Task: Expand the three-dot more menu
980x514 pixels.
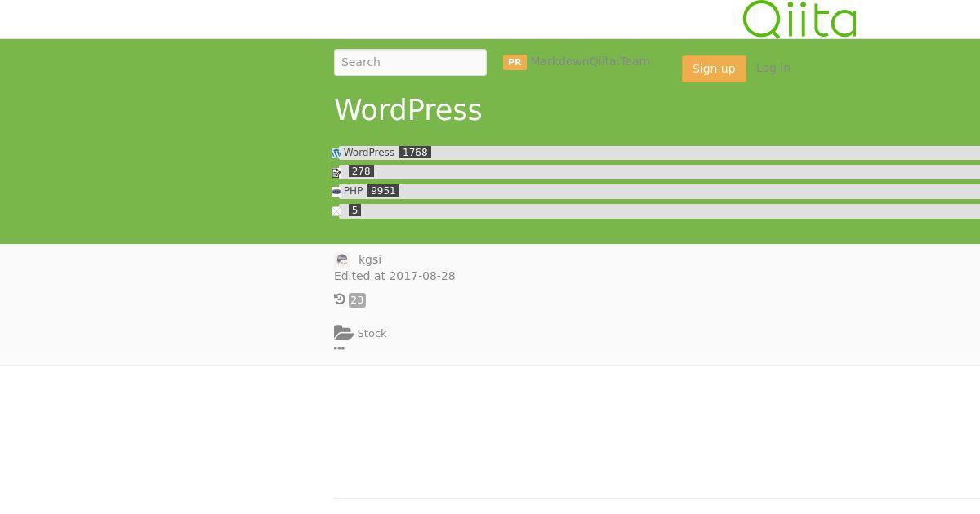Action: (x=339, y=348)
